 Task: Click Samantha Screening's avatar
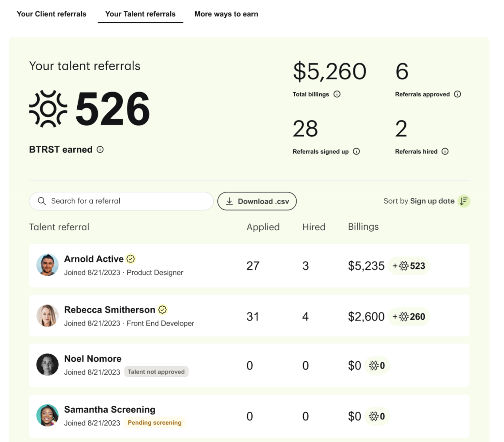(x=48, y=415)
